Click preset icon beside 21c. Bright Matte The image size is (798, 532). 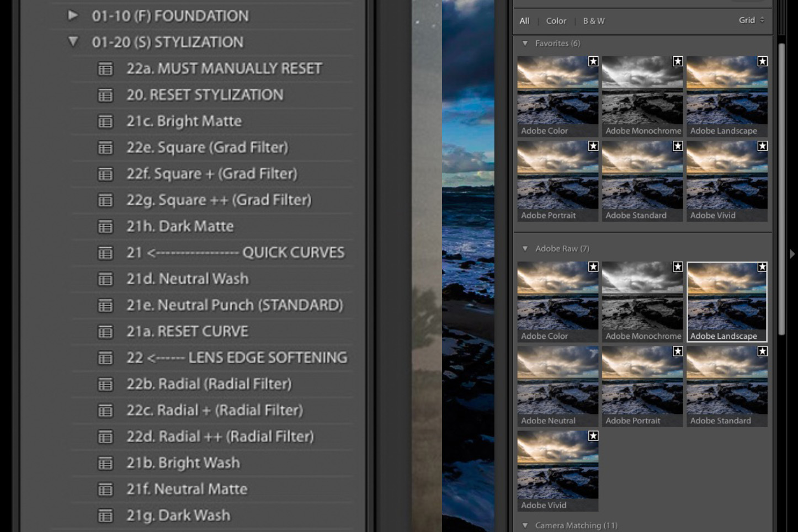pos(105,121)
